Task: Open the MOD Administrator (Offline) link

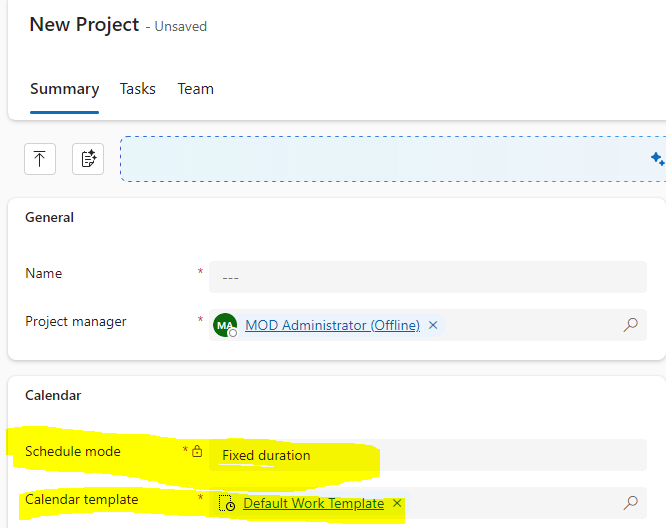Action: [332, 325]
